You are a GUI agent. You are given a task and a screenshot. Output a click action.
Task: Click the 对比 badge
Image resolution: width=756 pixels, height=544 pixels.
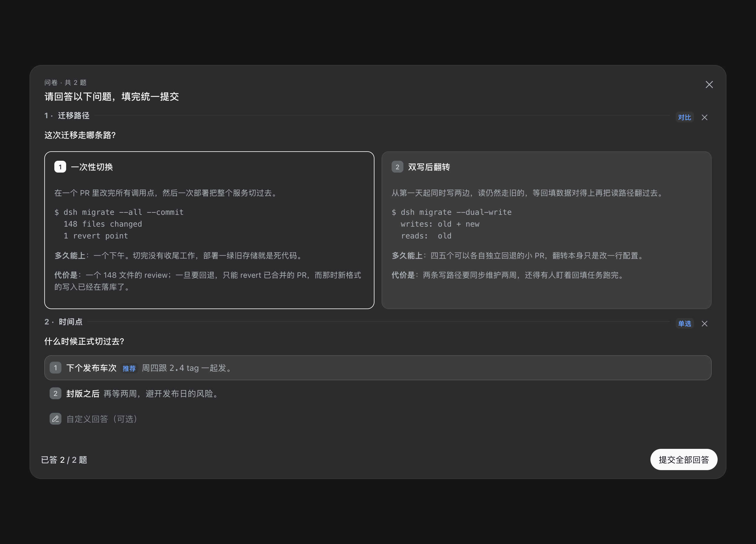tap(684, 117)
